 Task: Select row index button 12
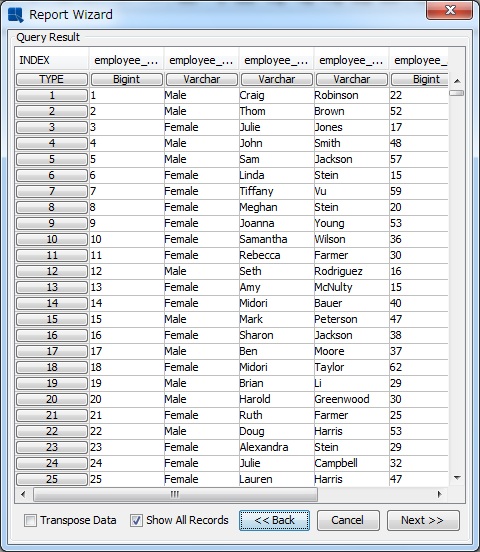(x=52, y=271)
